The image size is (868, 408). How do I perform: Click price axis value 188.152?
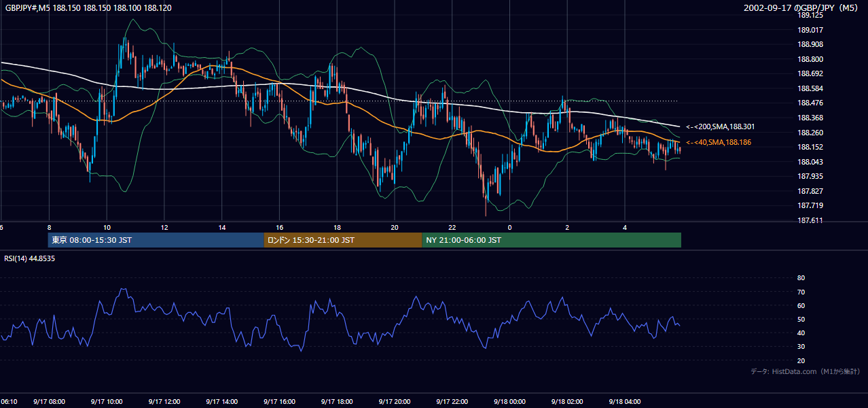pos(810,147)
